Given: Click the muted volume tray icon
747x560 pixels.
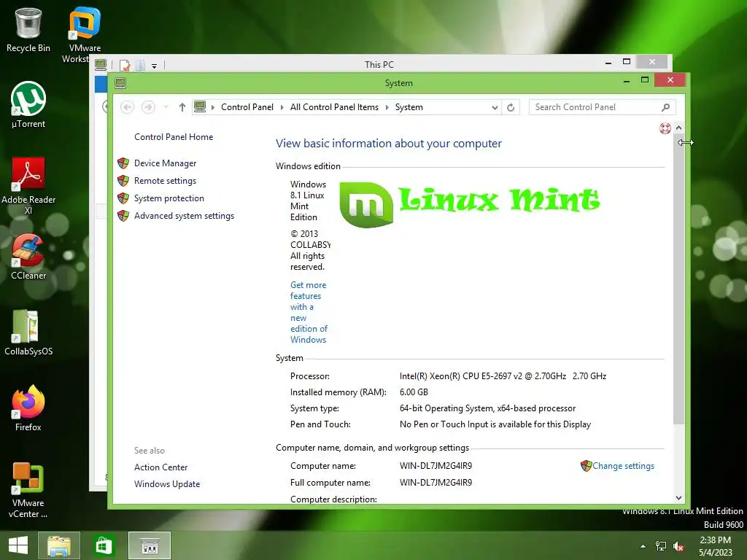Looking at the screenshot, I should (678, 546).
